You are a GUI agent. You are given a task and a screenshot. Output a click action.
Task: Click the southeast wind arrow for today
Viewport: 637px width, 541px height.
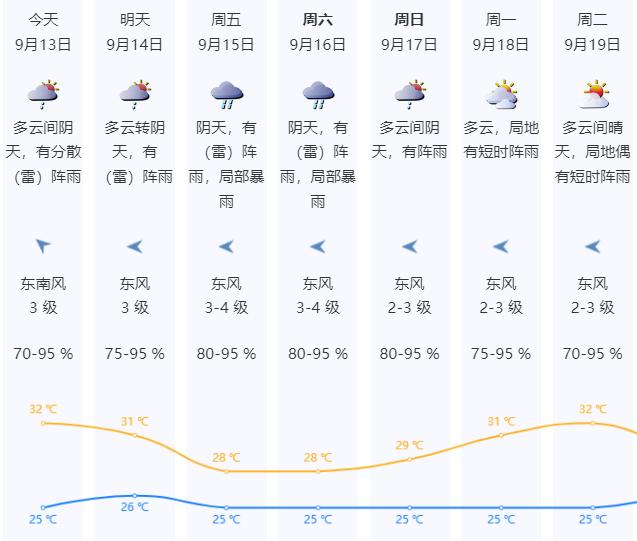coord(43,246)
